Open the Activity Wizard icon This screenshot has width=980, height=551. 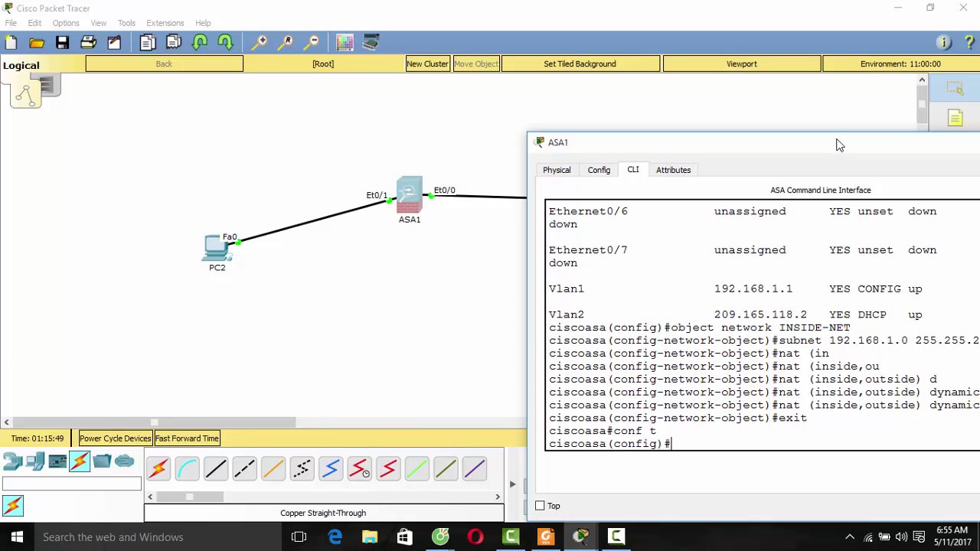pyautogui.click(x=114, y=43)
